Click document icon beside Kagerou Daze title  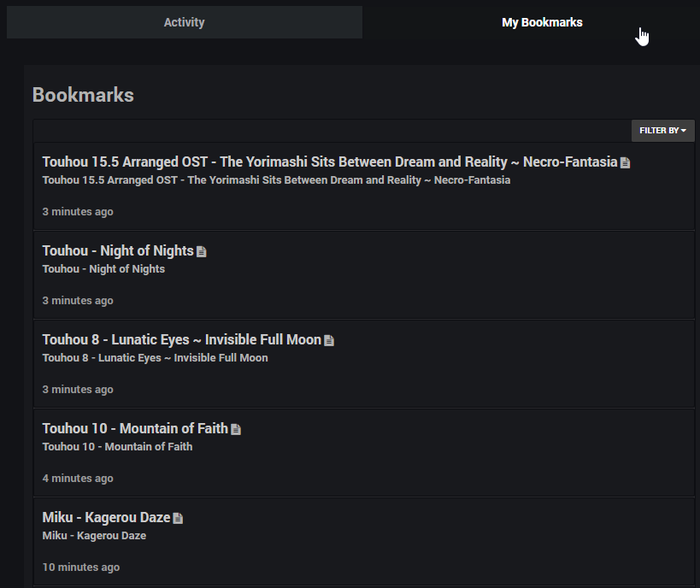178,519
